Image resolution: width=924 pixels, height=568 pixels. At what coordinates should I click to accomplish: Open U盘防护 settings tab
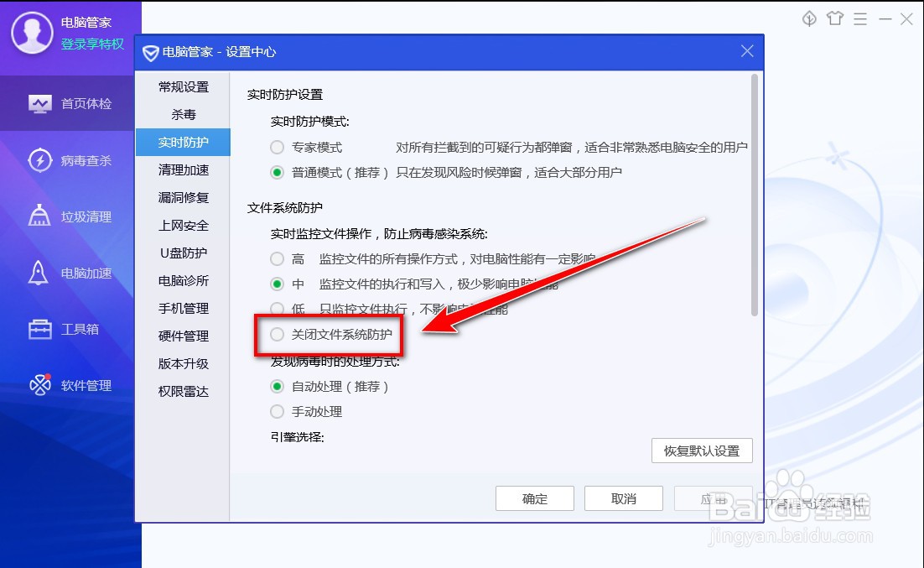pyautogui.click(x=184, y=253)
